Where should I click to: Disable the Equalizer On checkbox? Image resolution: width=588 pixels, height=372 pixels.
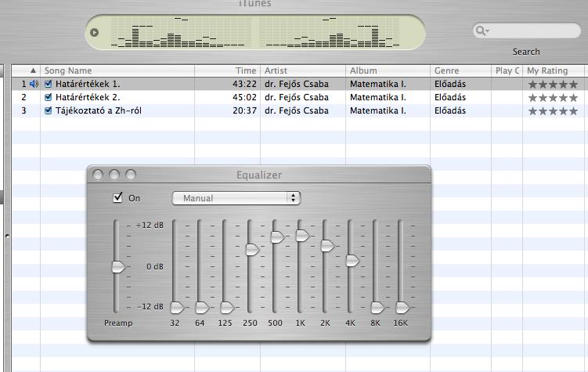click(117, 197)
